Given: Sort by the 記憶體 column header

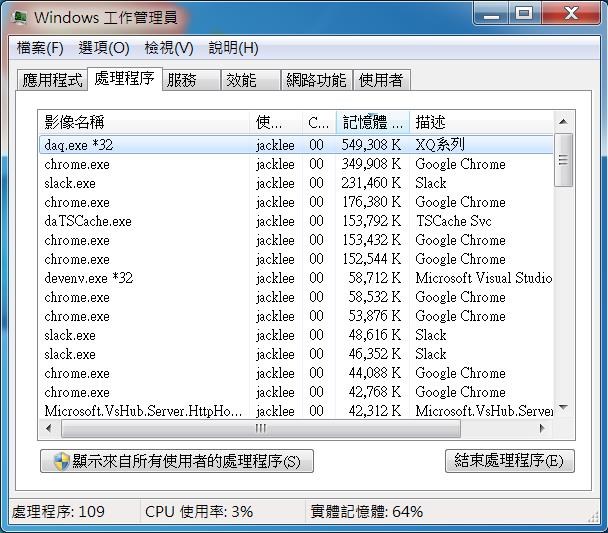Looking at the screenshot, I should click(372, 122).
